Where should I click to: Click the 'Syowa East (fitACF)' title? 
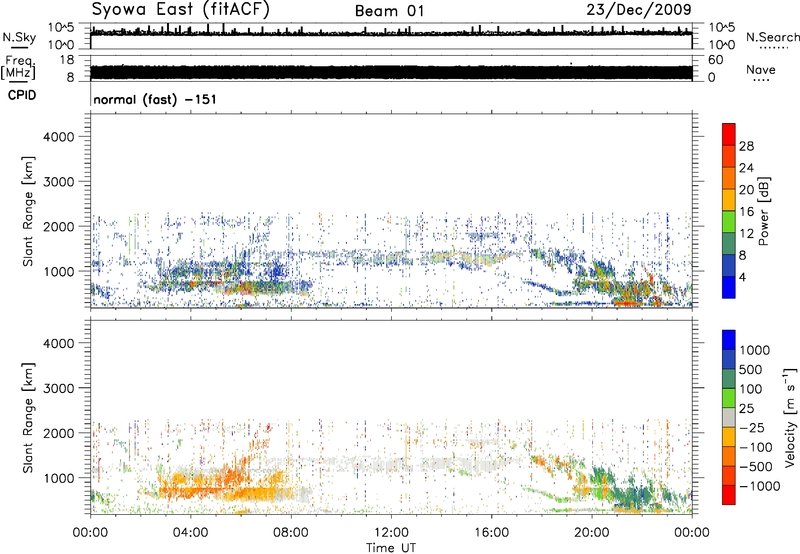(181, 9)
